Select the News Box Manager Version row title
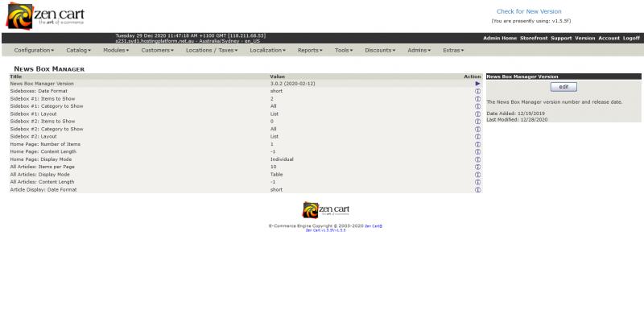Screen dimensions: 644x310 point(42,84)
